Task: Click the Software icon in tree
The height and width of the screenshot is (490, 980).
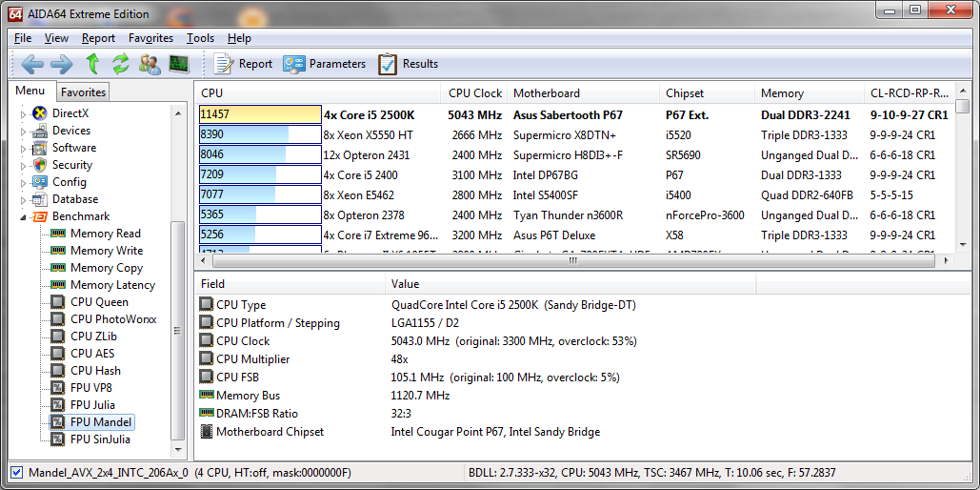Action: (39, 149)
